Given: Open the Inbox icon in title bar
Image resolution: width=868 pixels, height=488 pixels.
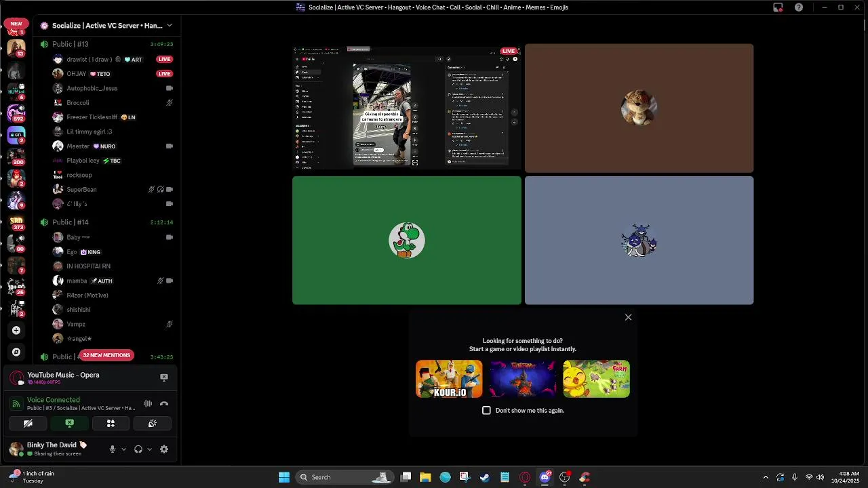Looking at the screenshot, I should point(778,7).
